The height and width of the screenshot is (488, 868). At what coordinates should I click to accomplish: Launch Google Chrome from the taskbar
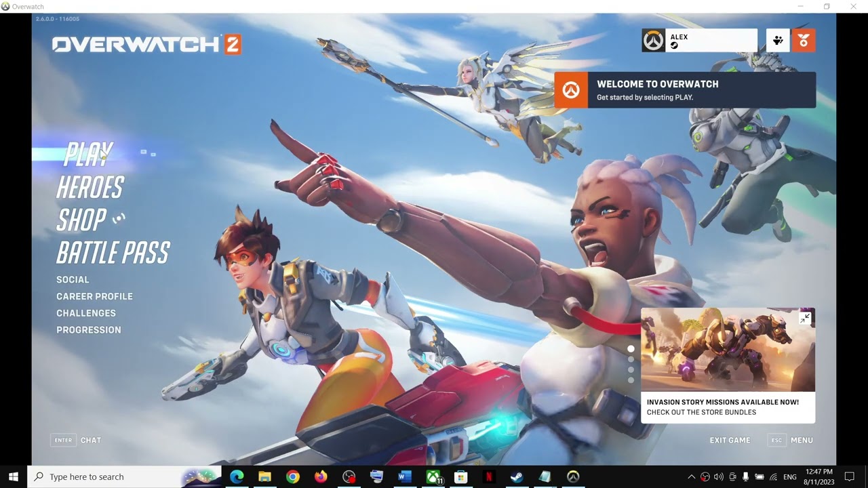(x=292, y=477)
